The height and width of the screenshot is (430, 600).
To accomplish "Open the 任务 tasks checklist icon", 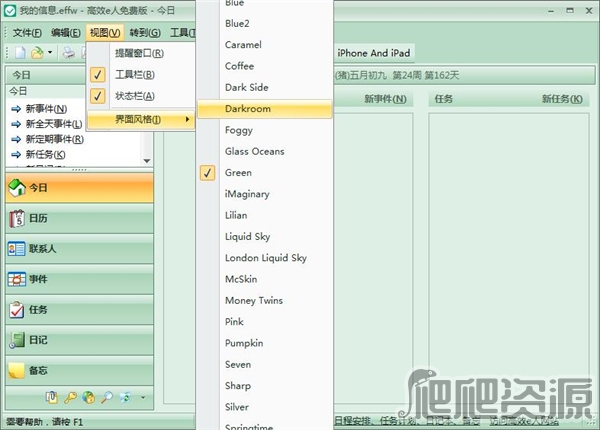I will point(16,310).
